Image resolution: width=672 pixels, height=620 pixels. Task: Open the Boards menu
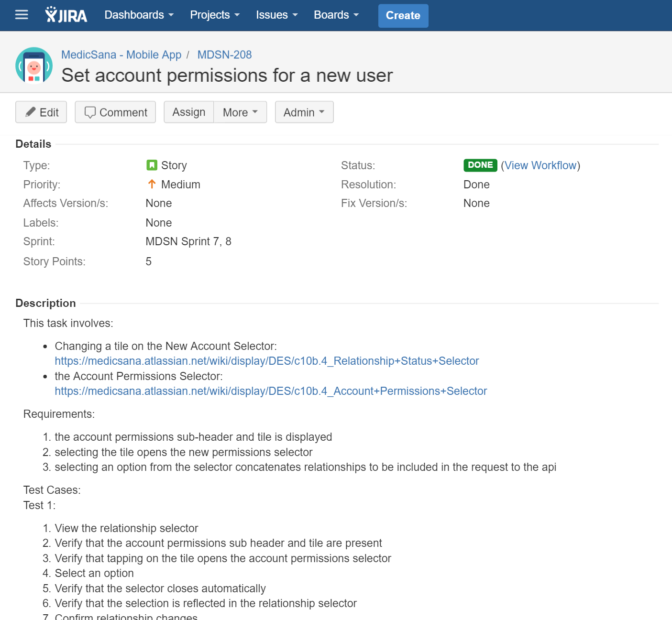pyautogui.click(x=336, y=15)
